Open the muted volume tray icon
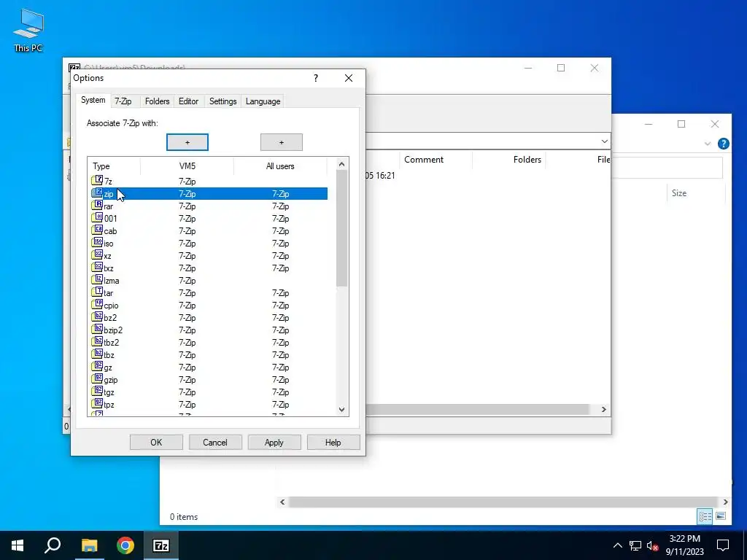The width and height of the screenshot is (747, 560). (652, 545)
